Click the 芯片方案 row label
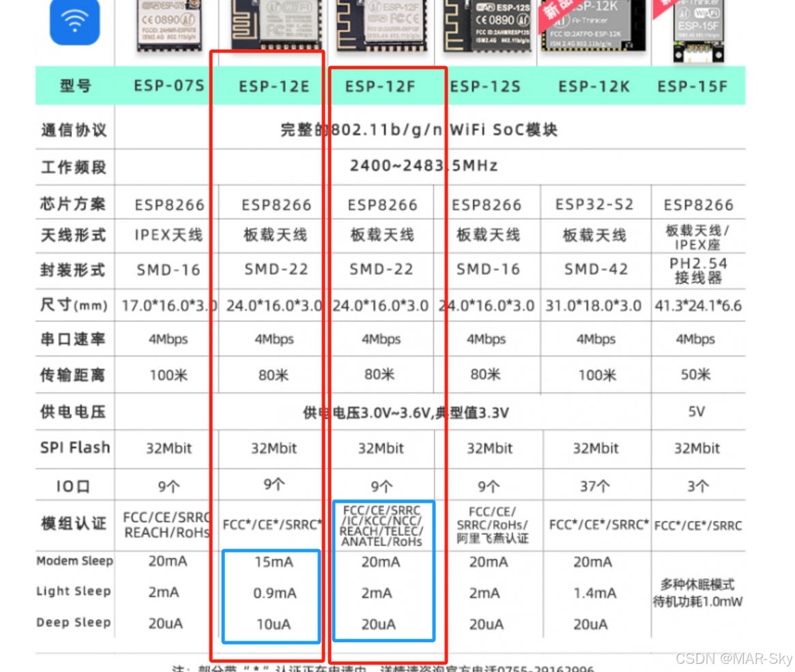Viewport: 795px width, 672px height. (x=73, y=204)
